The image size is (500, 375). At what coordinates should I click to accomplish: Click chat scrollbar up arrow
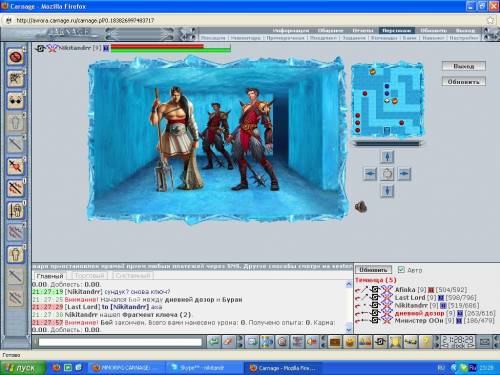(x=349, y=284)
